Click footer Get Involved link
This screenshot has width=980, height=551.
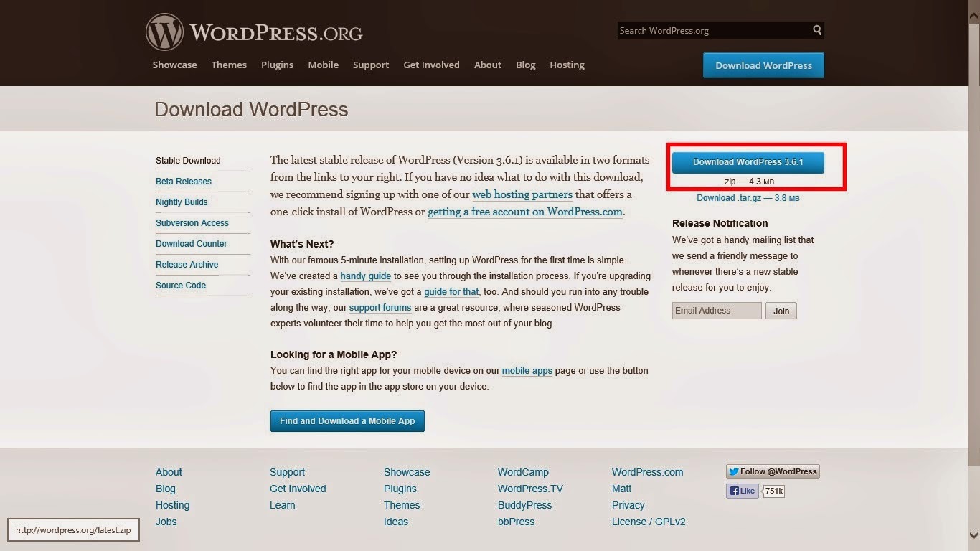[x=298, y=489]
